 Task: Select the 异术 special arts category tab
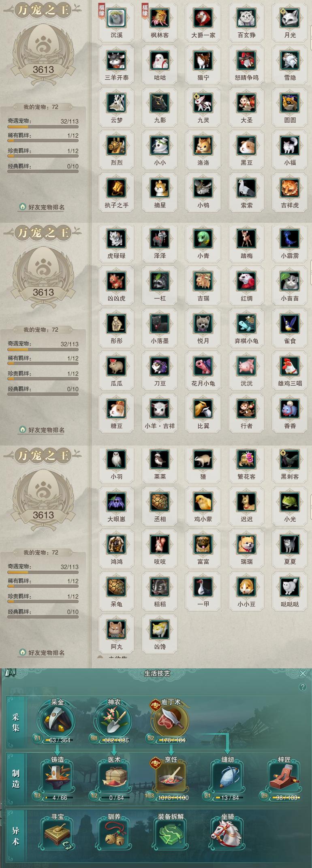16,836
